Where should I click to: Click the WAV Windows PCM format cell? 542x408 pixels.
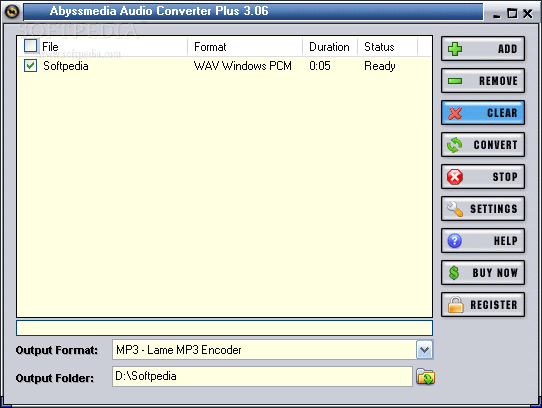point(243,66)
